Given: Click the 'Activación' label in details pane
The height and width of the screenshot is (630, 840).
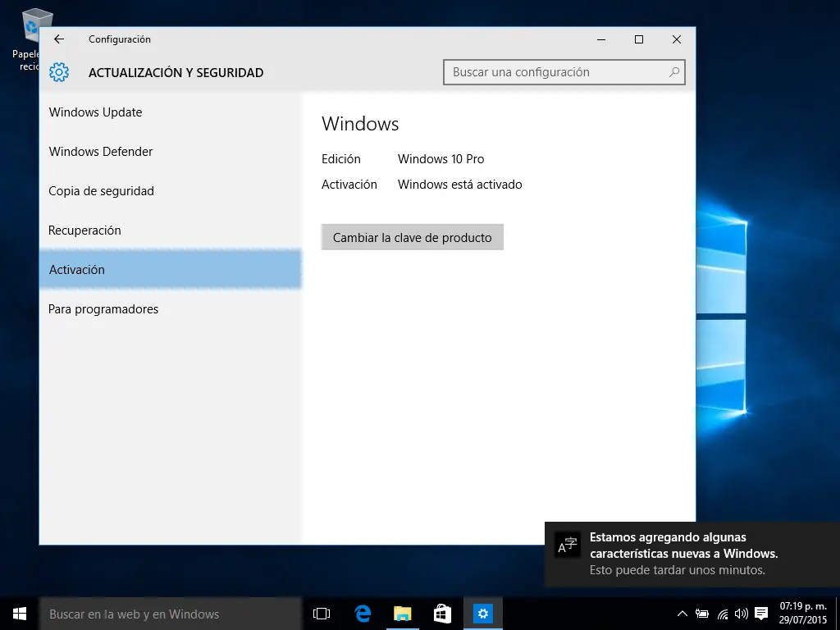Looking at the screenshot, I should [x=349, y=185].
